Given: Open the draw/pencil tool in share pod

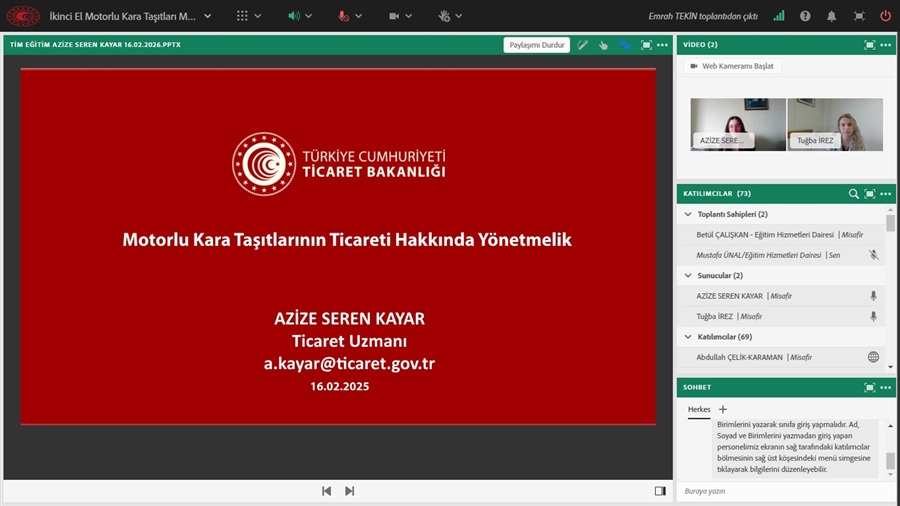Looking at the screenshot, I should pyautogui.click(x=583, y=45).
